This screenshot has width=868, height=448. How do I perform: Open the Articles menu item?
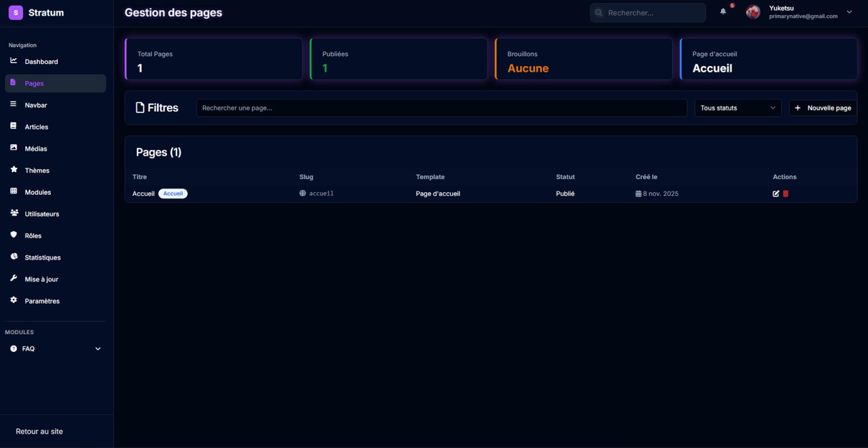pyautogui.click(x=36, y=127)
